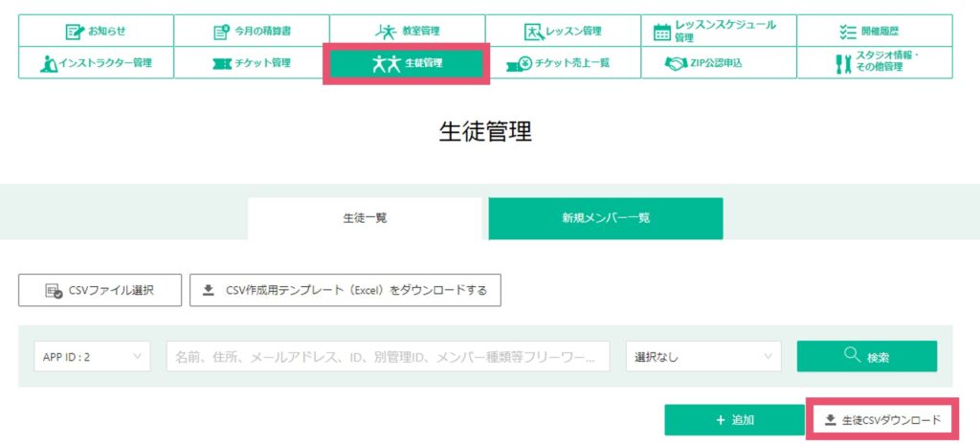This screenshot has width=980, height=444.
Task: Click the calendar icon for lesson schedule
Action: (x=662, y=32)
